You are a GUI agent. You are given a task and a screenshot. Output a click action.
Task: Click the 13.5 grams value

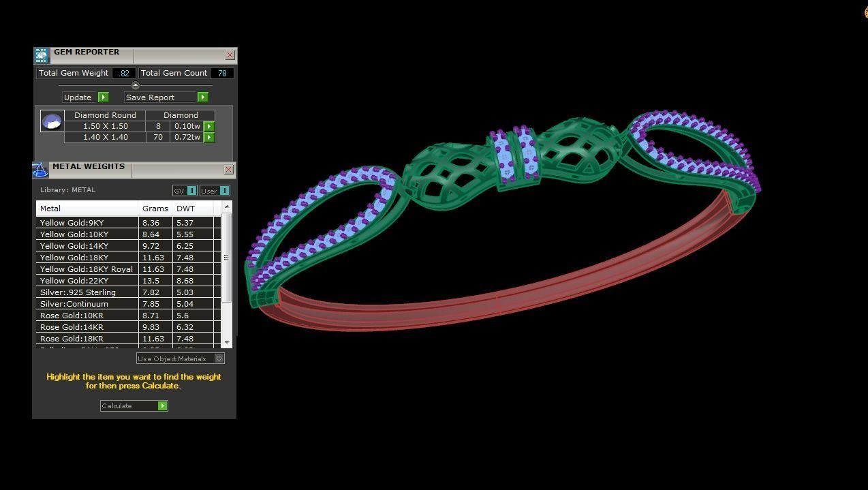(151, 281)
